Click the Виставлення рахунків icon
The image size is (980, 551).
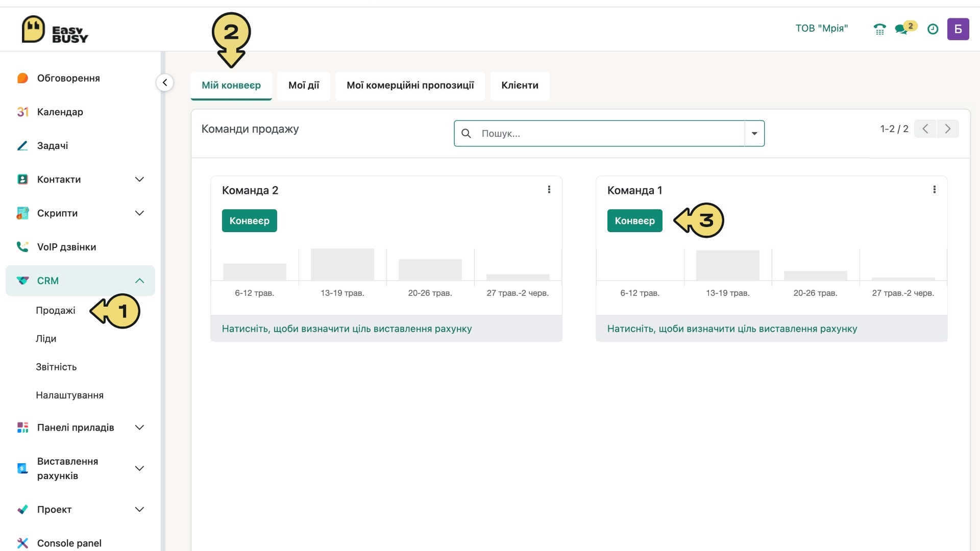click(x=22, y=468)
